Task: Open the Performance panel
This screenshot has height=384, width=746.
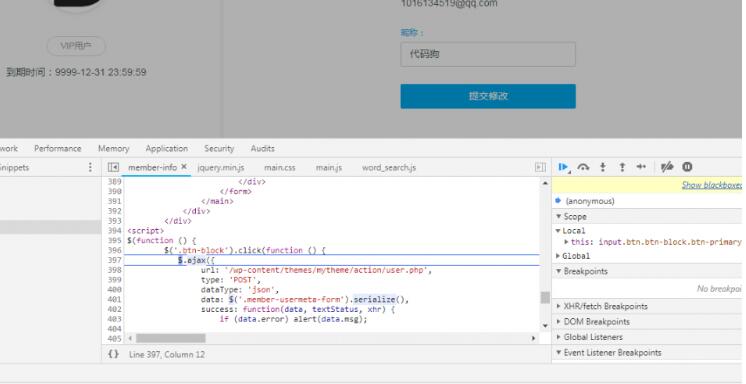Action: [x=58, y=148]
